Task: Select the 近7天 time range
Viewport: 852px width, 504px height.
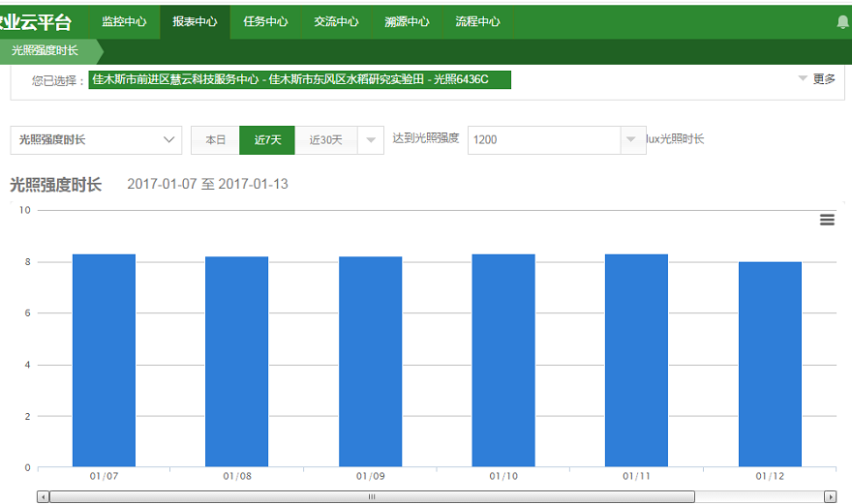Action: [267, 139]
